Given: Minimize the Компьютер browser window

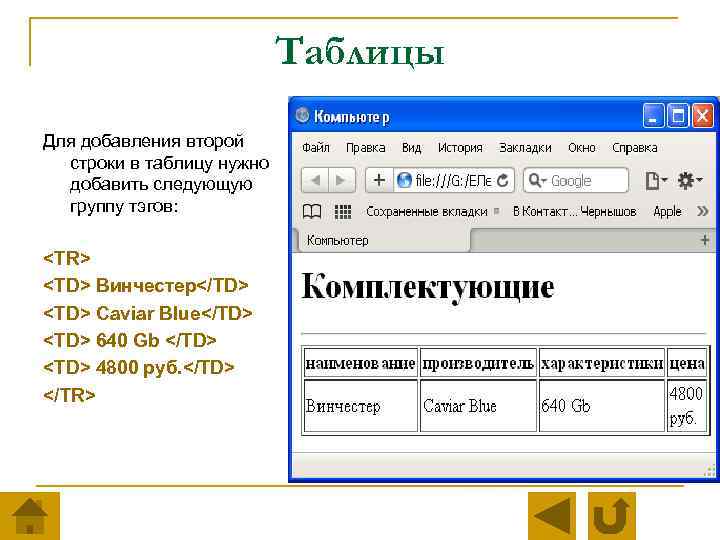Looking at the screenshot, I should [x=653, y=115].
